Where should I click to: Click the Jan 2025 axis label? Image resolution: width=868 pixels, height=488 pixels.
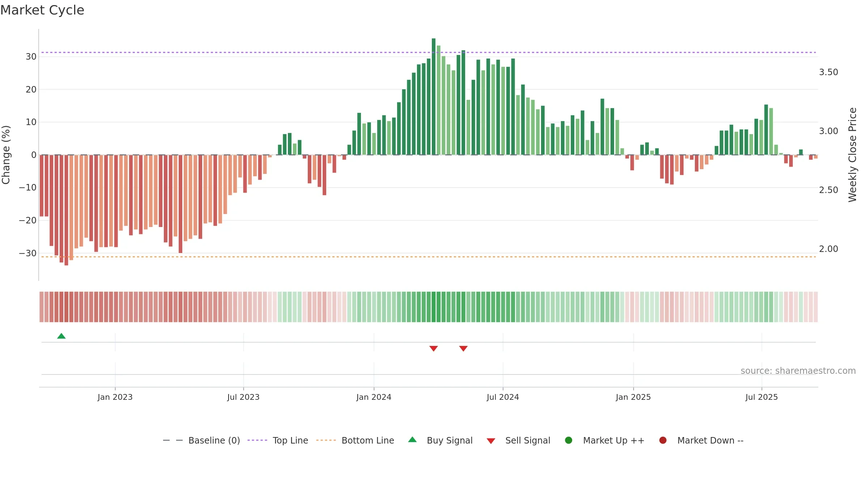(633, 397)
